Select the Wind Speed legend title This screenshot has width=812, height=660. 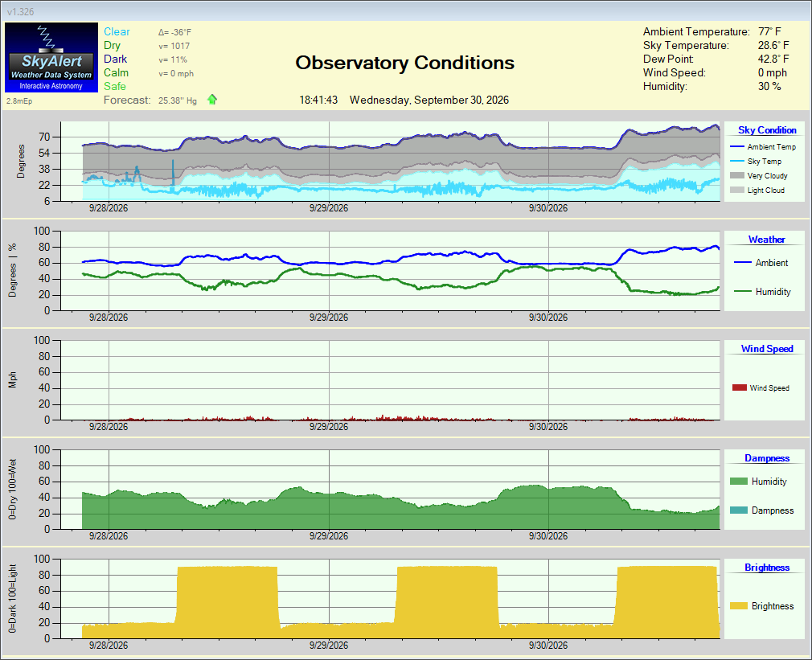coord(767,348)
